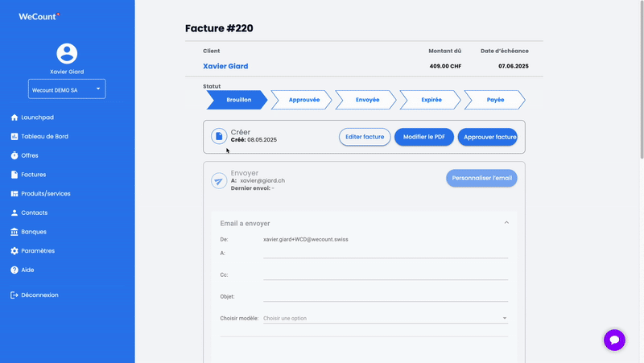Click the Contacts person icon

pyautogui.click(x=14, y=212)
